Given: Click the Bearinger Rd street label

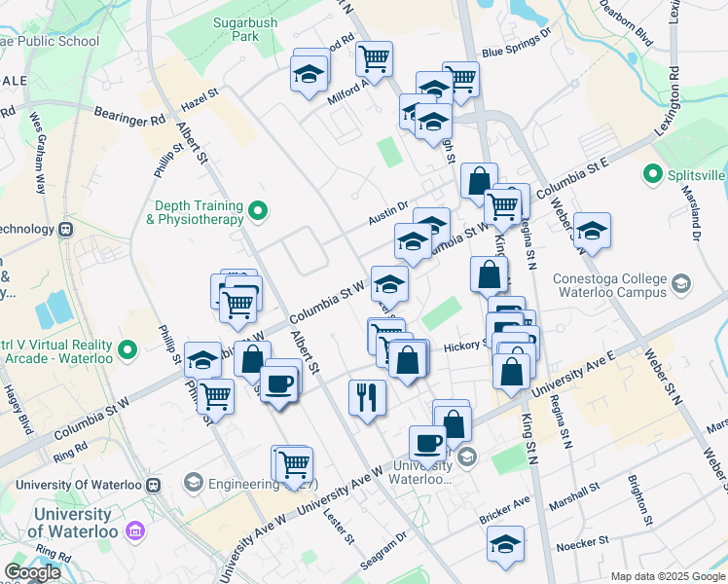Looking at the screenshot, I should [x=129, y=117].
